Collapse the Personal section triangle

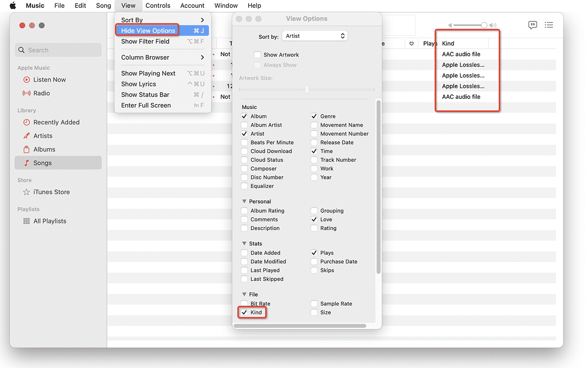pyautogui.click(x=244, y=201)
